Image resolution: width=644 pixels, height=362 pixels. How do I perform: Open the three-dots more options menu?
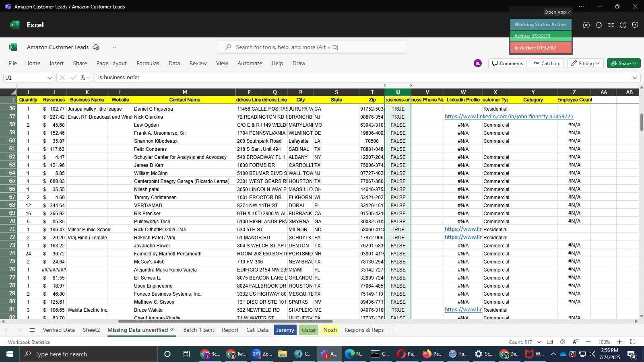click(581, 6)
